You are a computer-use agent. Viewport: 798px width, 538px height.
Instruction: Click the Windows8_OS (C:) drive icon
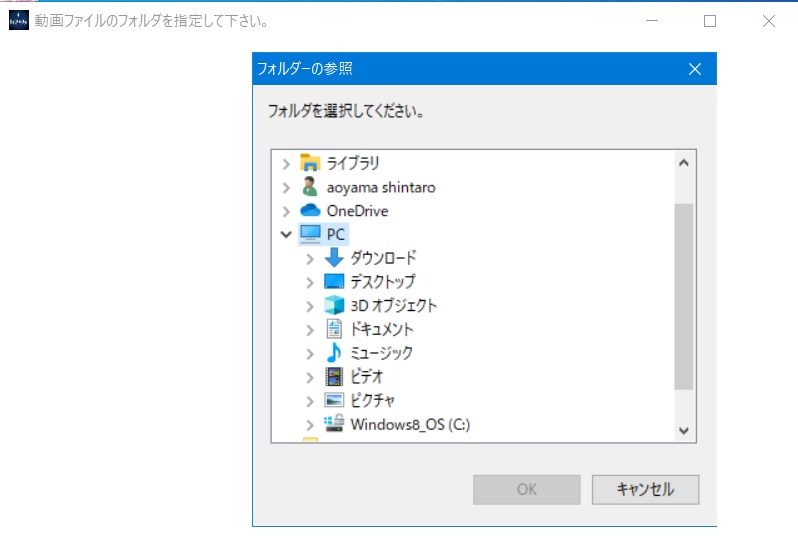click(334, 424)
